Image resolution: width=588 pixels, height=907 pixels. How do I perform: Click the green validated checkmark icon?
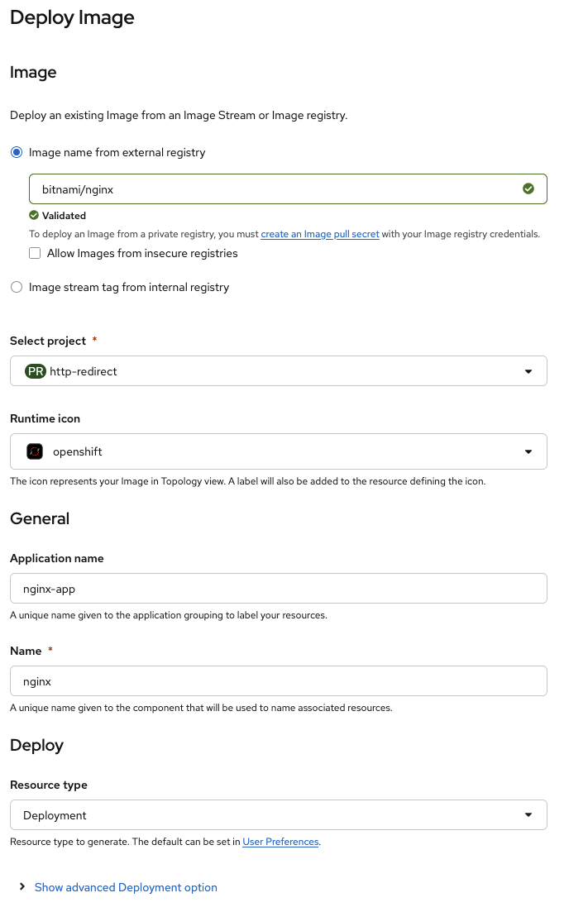coord(528,189)
